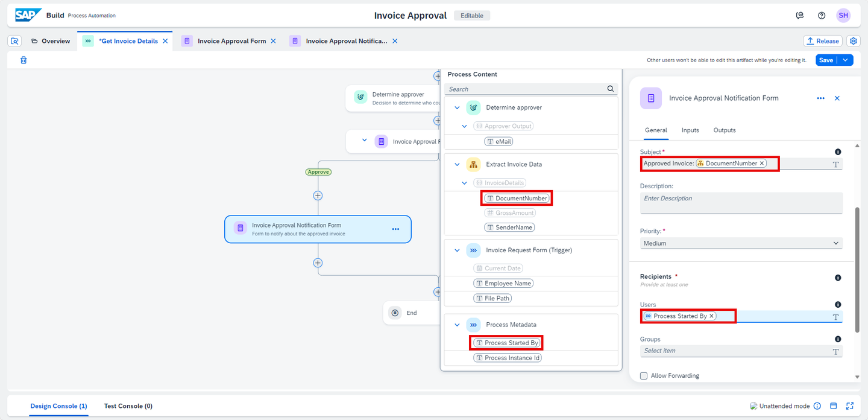Open the Priority dropdown set to Medium
The image size is (868, 420).
click(x=741, y=243)
